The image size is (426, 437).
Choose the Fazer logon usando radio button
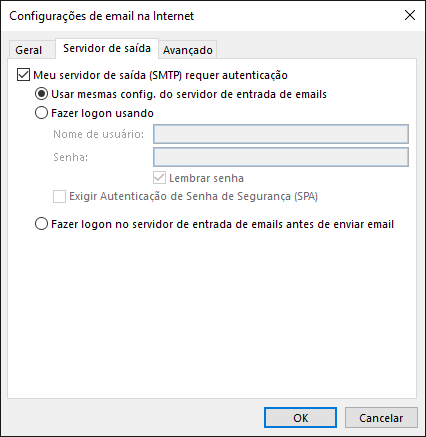click(x=41, y=113)
